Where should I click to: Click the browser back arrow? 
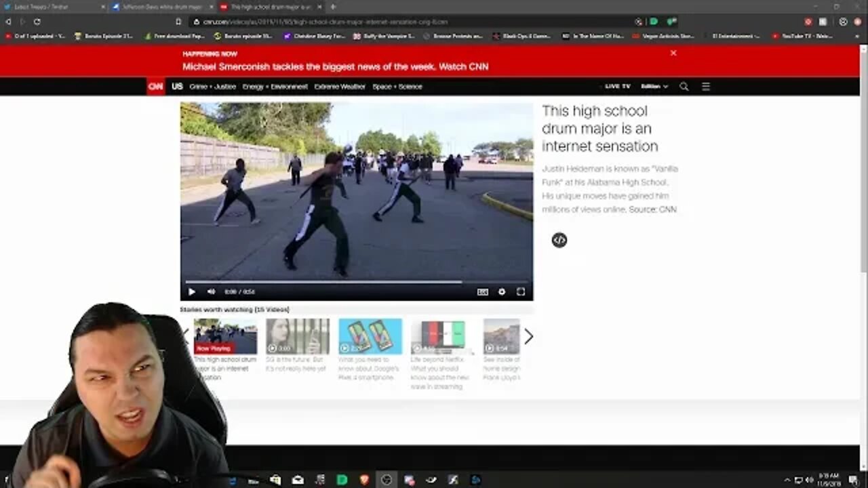click(x=8, y=22)
